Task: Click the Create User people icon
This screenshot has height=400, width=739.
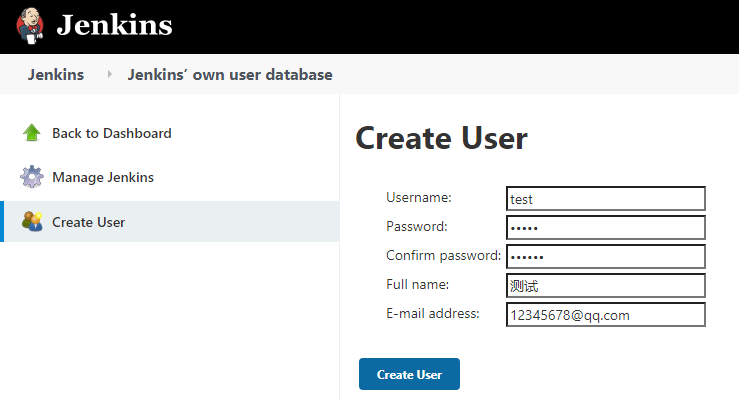Action: [32, 221]
